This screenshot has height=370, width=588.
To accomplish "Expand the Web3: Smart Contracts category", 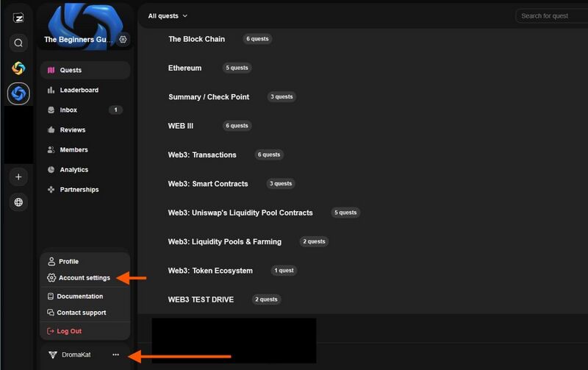I will tap(208, 184).
